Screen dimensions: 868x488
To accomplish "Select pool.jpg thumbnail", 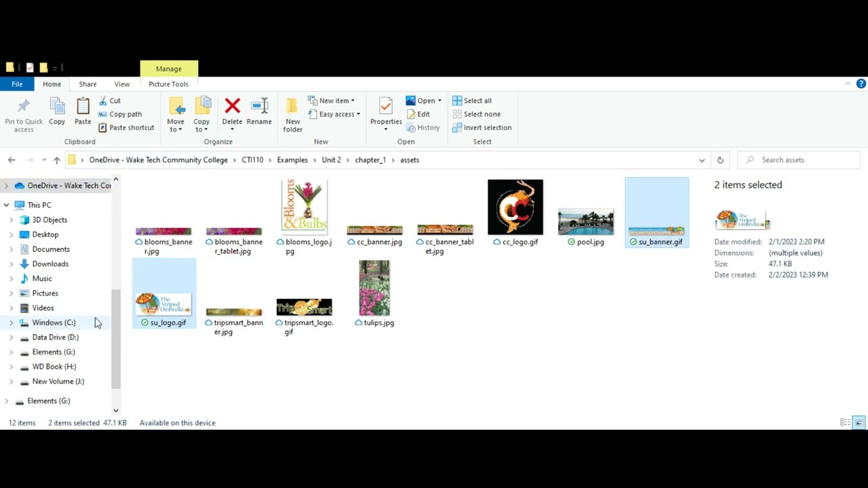I will pyautogui.click(x=586, y=222).
